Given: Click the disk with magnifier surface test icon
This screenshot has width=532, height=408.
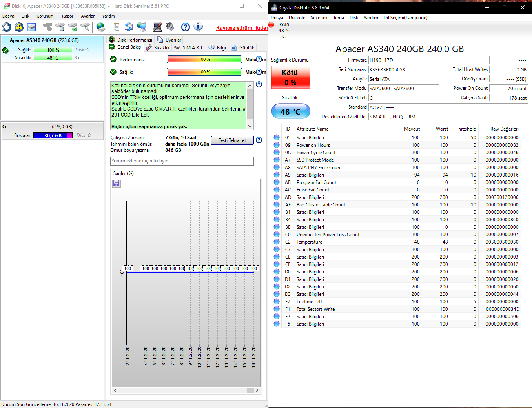Looking at the screenshot, I should tap(85, 27).
